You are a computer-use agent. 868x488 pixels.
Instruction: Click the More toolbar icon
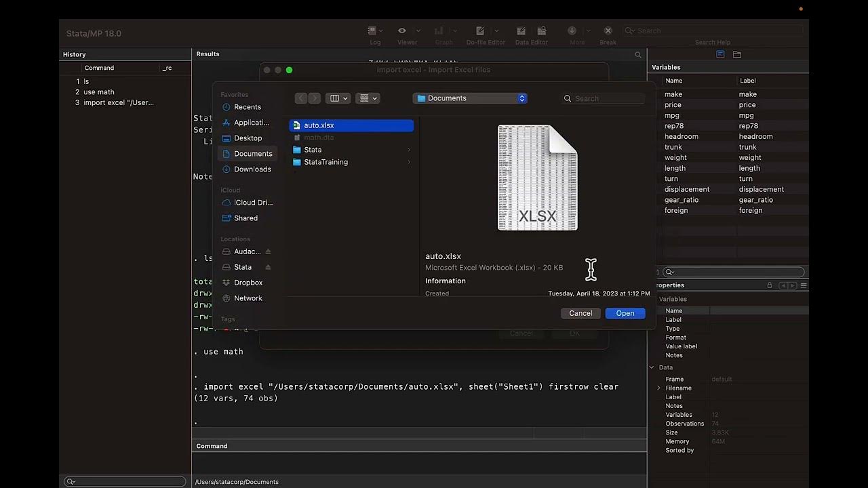572,30
